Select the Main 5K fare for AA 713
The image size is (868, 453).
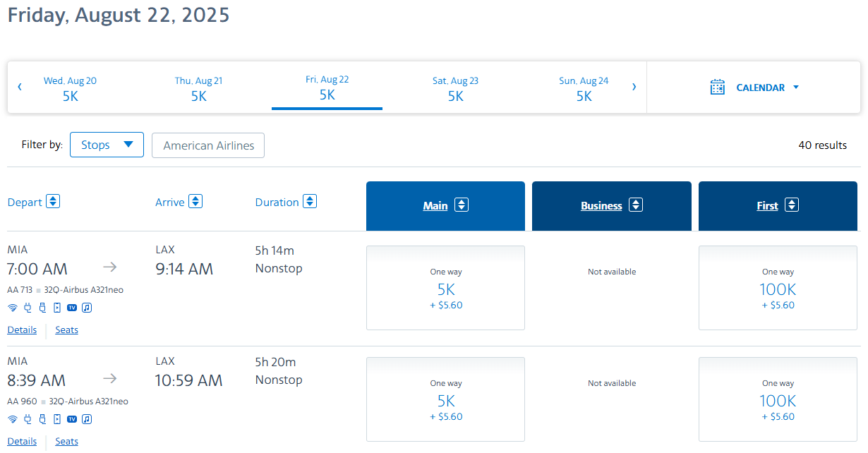(445, 288)
